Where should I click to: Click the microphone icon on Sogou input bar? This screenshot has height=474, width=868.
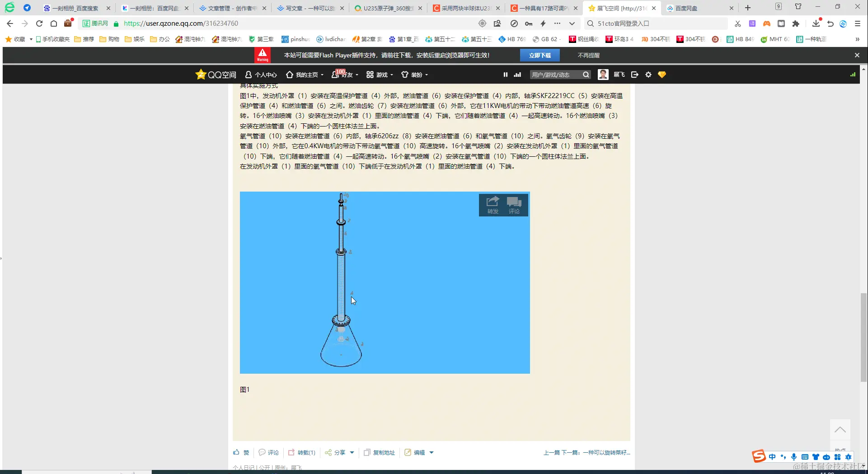794,457
